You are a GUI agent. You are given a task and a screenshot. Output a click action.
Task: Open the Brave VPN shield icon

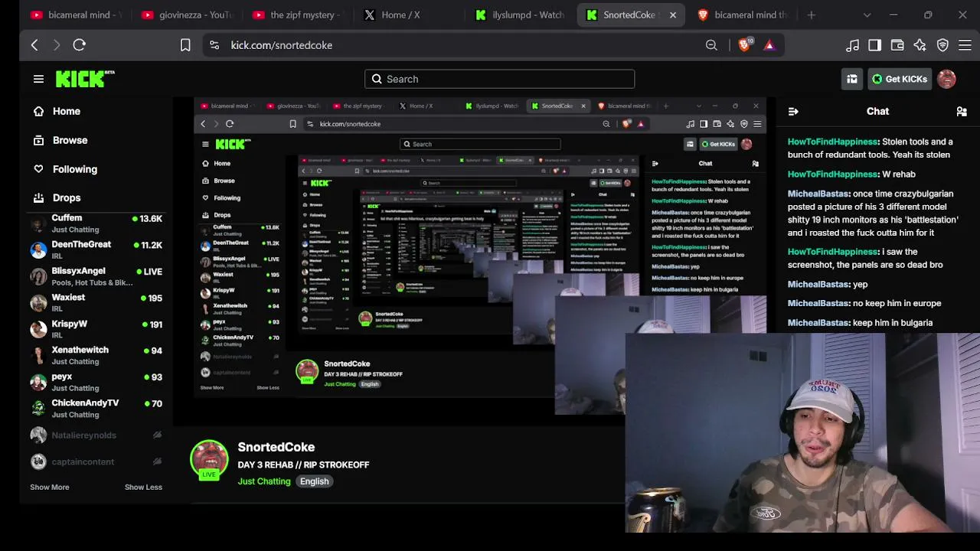[942, 45]
